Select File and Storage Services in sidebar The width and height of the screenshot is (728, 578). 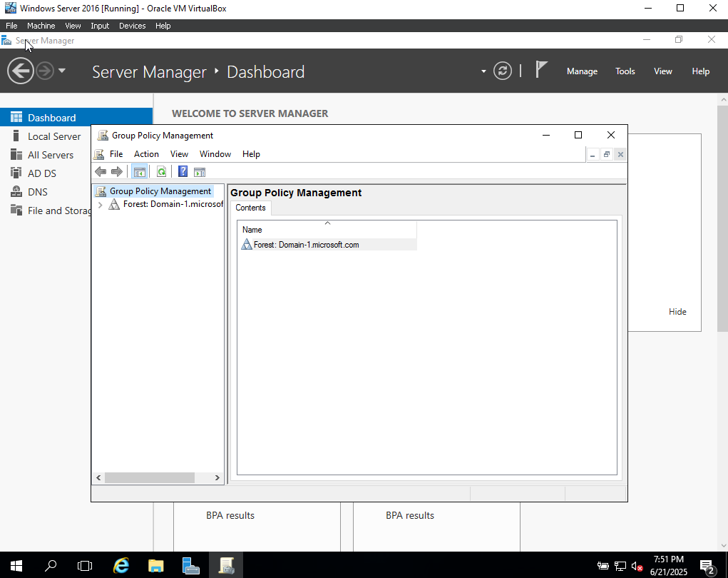click(x=51, y=211)
